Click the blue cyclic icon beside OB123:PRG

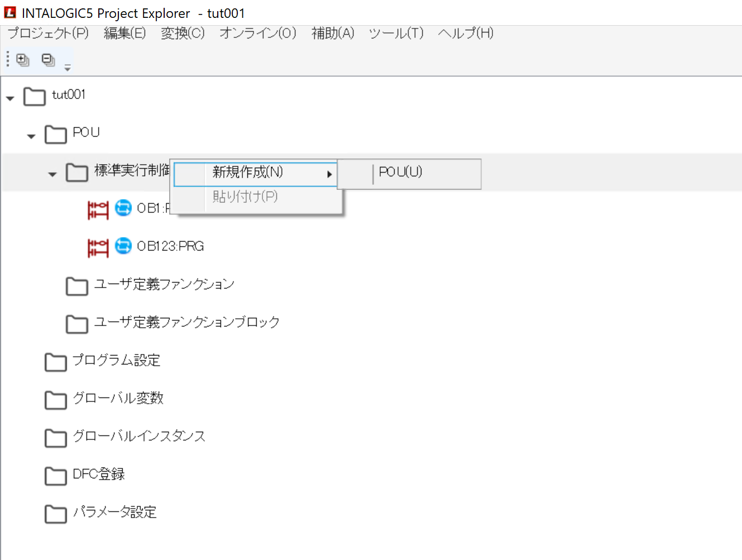[x=123, y=246]
